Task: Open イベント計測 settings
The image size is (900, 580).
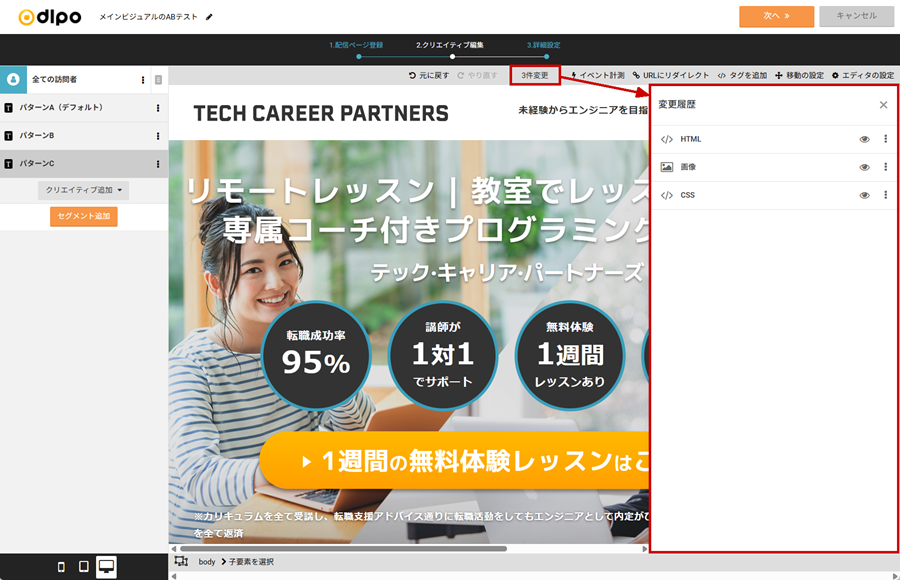Action: 598,75
